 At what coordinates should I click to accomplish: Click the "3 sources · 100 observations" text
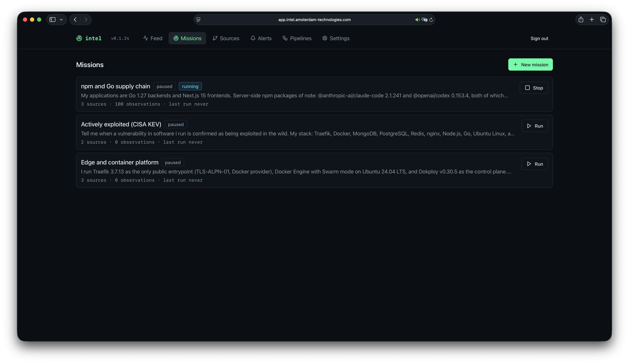121,104
